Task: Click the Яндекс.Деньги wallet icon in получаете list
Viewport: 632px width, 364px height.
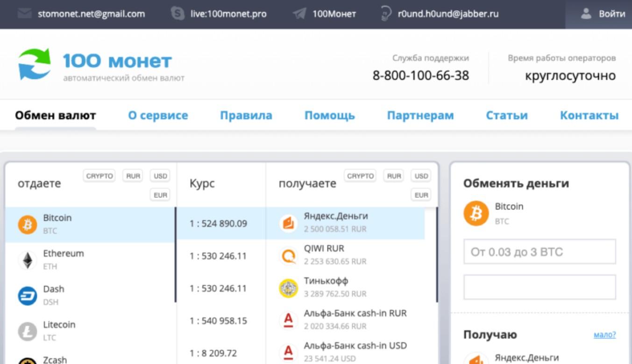Action: click(x=288, y=224)
